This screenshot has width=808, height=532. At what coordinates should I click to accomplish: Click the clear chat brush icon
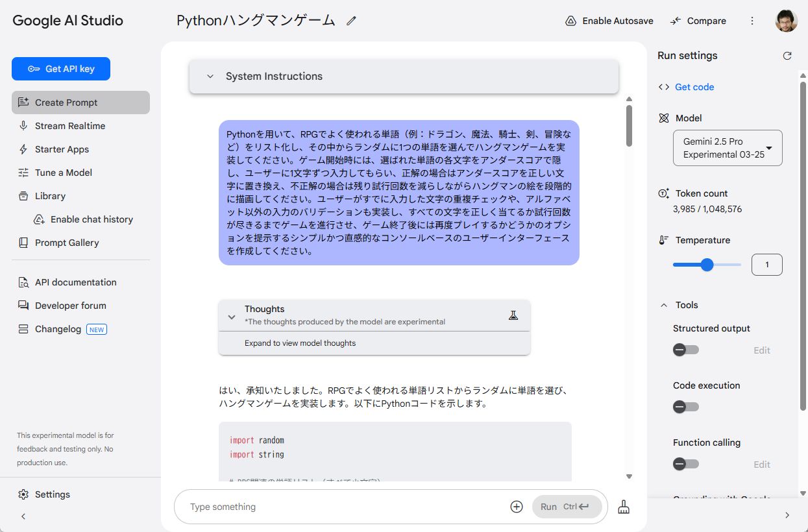(x=623, y=506)
